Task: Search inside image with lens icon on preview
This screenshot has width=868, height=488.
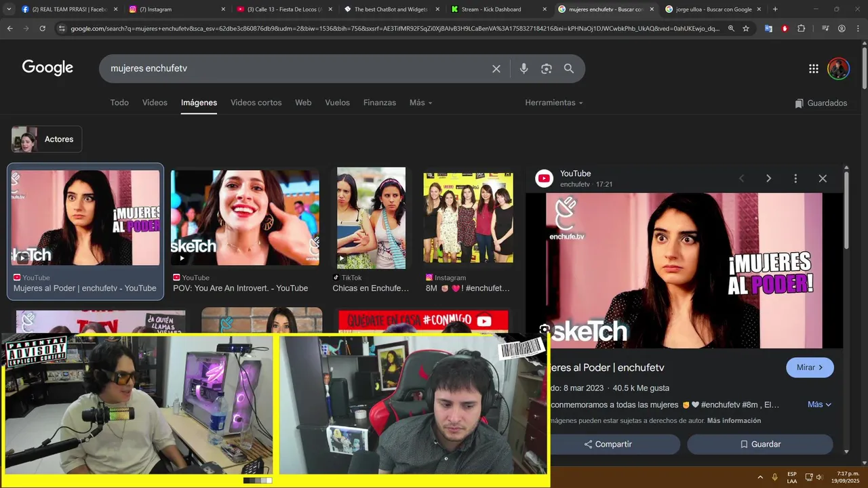Action: [x=545, y=329]
